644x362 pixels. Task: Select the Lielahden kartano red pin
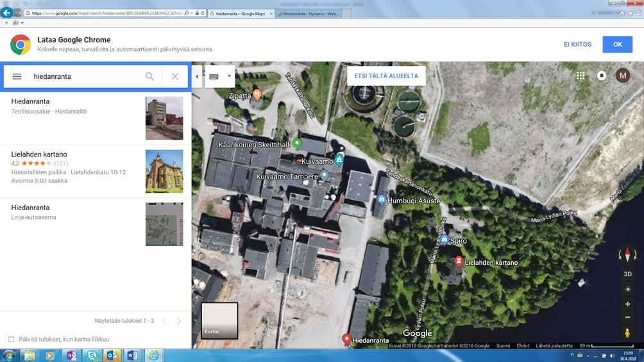tap(459, 261)
